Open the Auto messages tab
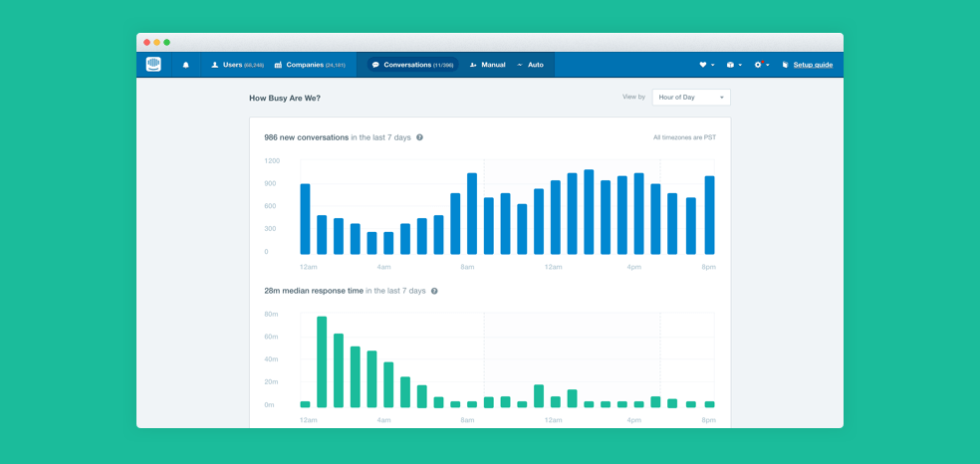 click(530, 65)
